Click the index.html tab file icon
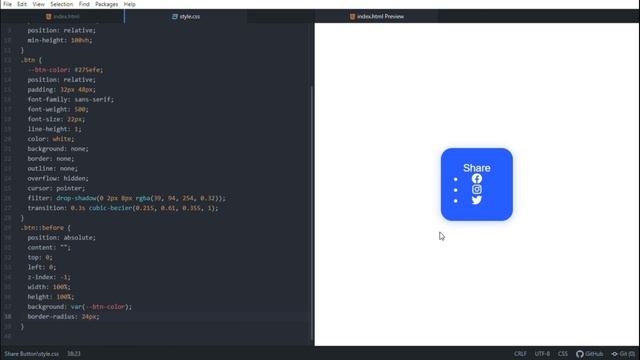Image resolution: width=640 pixels, height=360 pixels. [x=49, y=17]
